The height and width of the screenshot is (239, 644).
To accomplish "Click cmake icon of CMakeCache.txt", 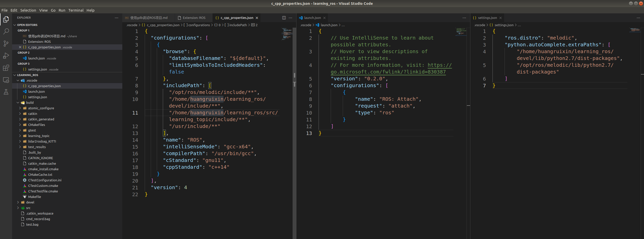I will [25, 175].
